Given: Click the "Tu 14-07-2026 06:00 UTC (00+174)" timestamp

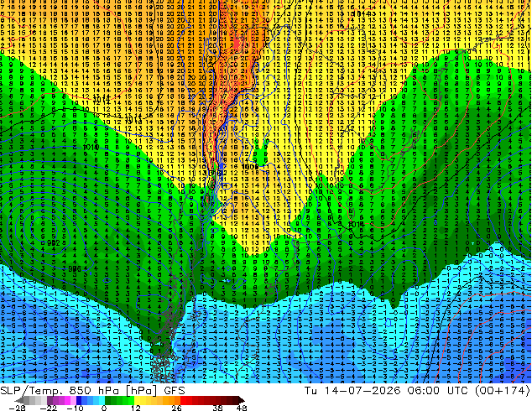Looking at the screenshot, I should [417, 391].
